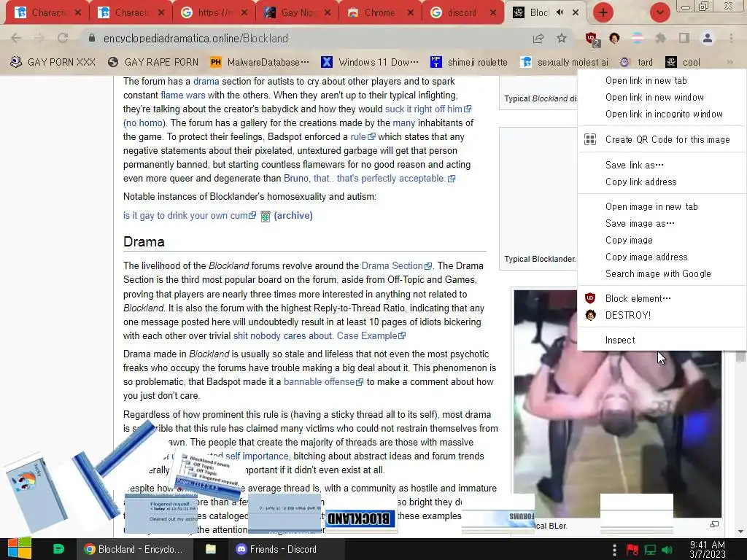
Task: Open the volume tray icon
Action: pyautogui.click(x=667, y=550)
